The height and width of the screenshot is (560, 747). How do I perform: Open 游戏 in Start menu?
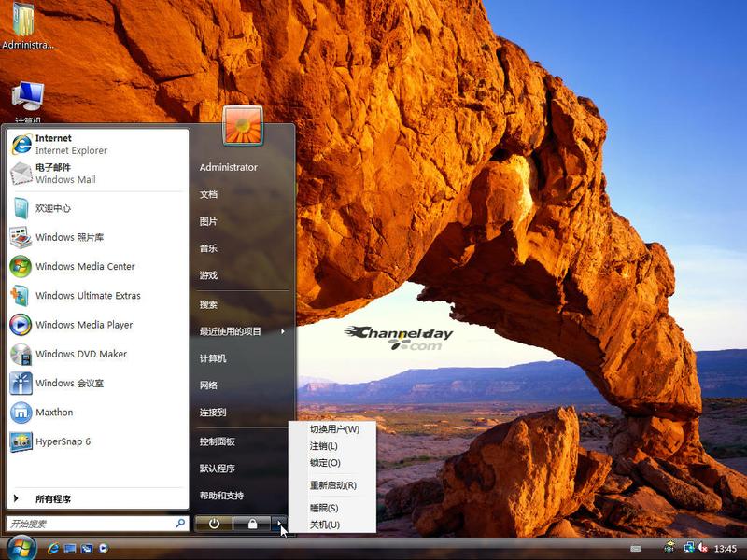[x=243, y=275]
